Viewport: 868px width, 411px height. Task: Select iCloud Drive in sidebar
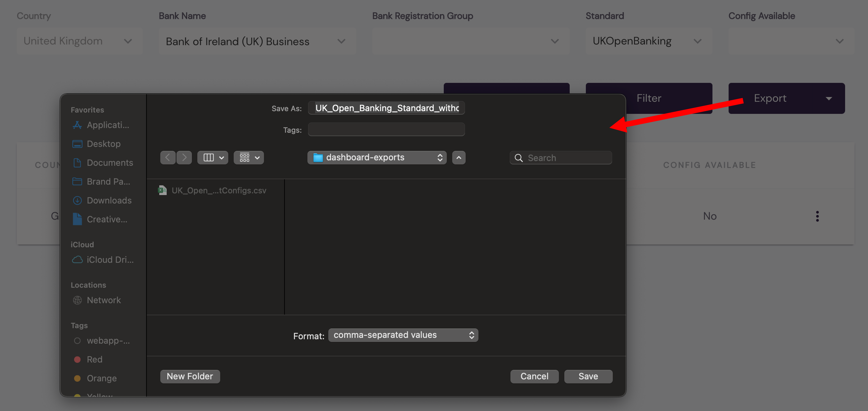click(109, 260)
